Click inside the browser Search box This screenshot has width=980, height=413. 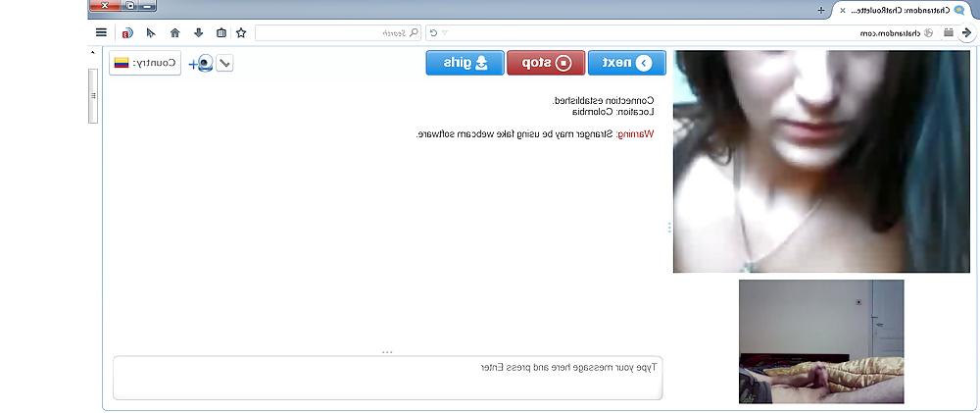(x=337, y=32)
